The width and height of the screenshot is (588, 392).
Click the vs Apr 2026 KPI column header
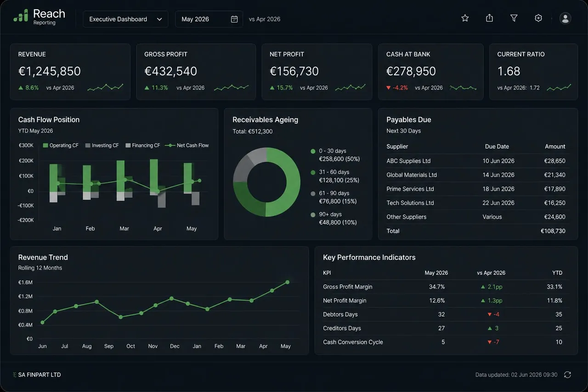point(491,273)
